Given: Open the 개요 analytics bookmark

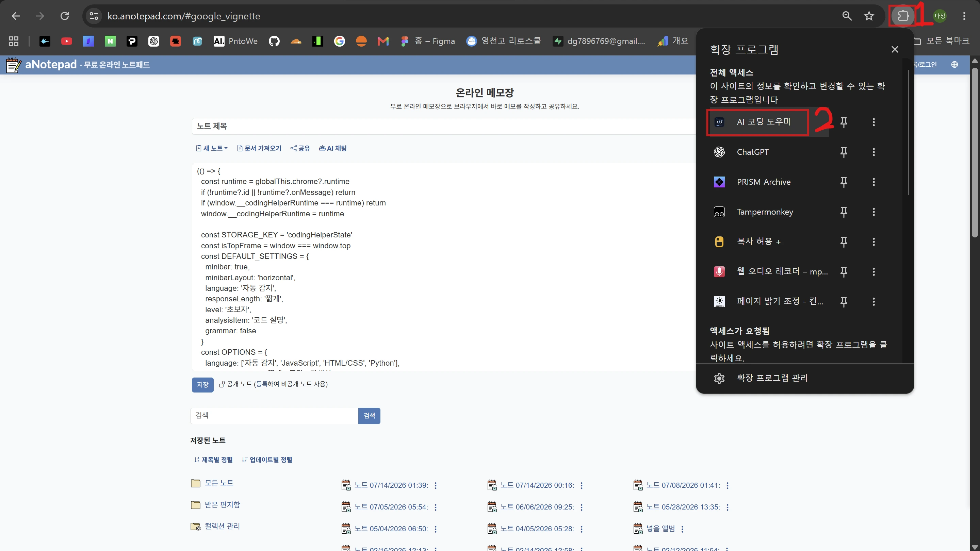Looking at the screenshot, I should (673, 41).
